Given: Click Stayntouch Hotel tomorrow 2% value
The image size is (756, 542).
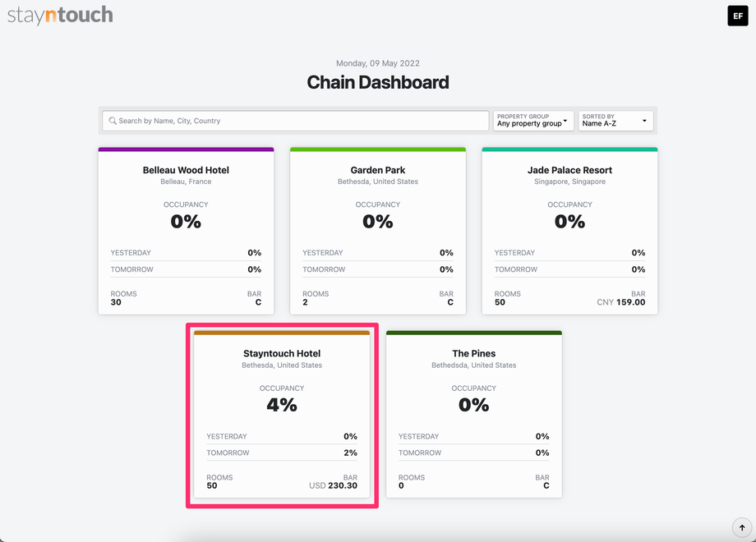Looking at the screenshot, I should click(x=351, y=452).
